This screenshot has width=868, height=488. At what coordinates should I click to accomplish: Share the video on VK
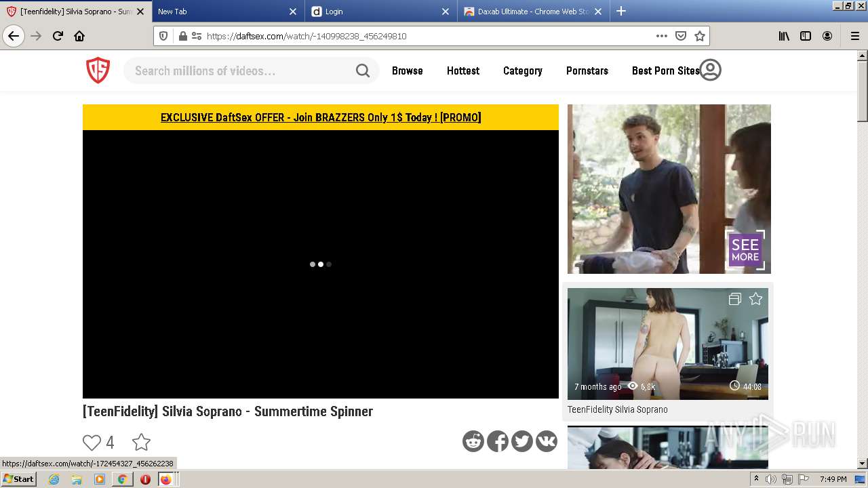click(547, 441)
